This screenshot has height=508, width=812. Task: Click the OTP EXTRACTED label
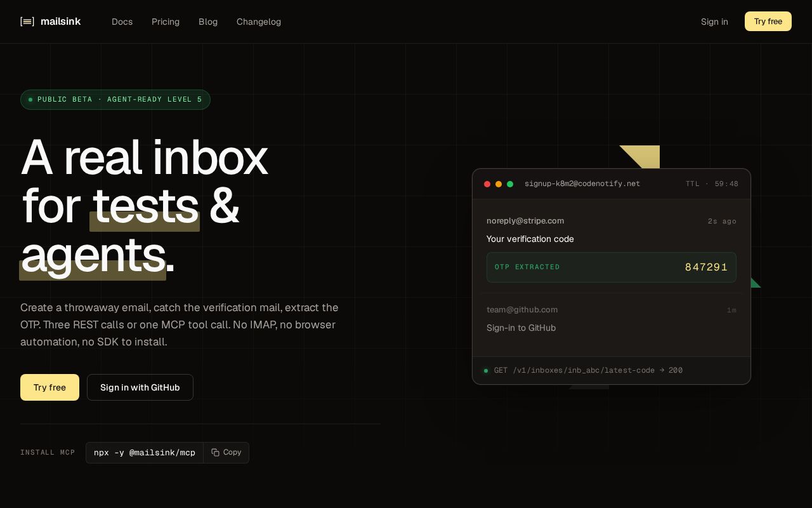[527, 267]
